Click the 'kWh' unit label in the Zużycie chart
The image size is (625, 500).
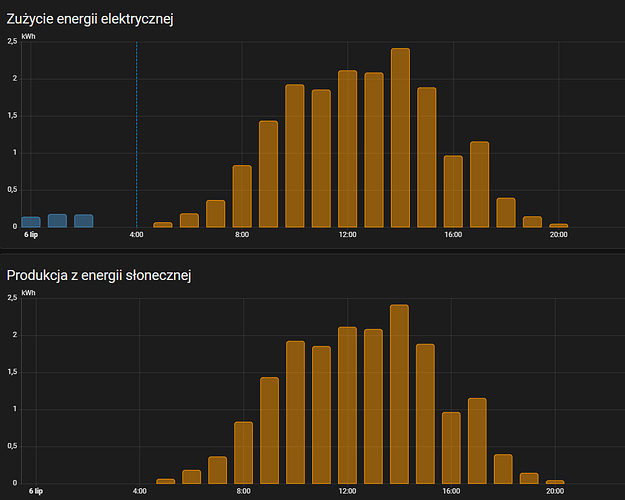pyautogui.click(x=28, y=36)
